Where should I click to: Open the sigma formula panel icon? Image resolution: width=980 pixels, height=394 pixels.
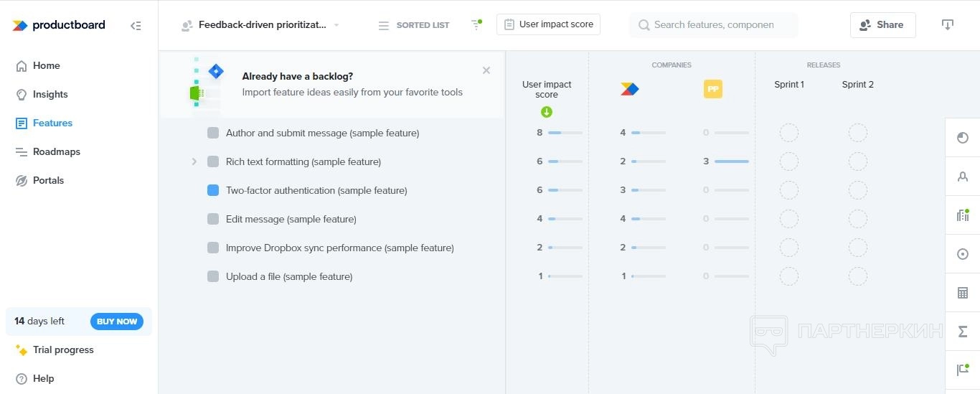pyautogui.click(x=963, y=332)
